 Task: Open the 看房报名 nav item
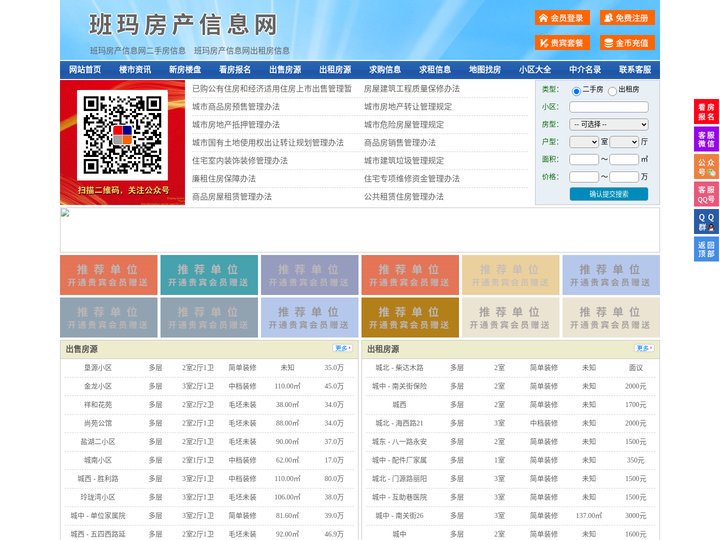point(235,70)
